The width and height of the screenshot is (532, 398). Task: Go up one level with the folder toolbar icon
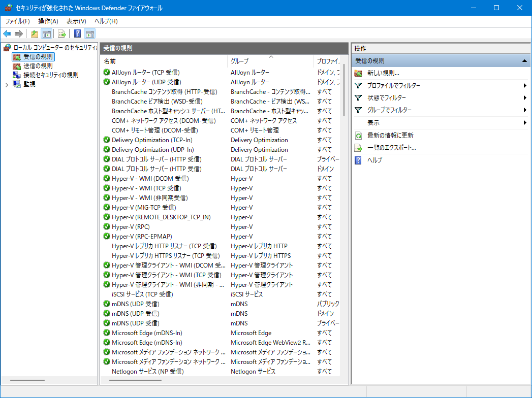[x=34, y=34]
